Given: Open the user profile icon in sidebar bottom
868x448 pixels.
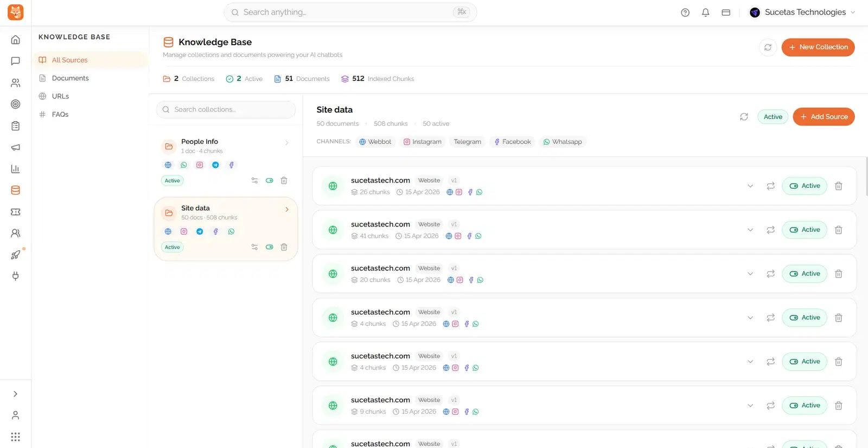Looking at the screenshot, I should coord(16,415).
